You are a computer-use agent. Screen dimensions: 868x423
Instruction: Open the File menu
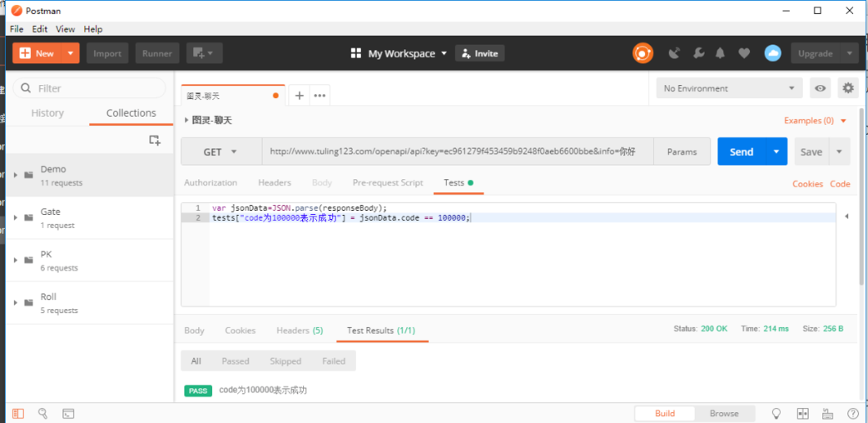[17, 29]
